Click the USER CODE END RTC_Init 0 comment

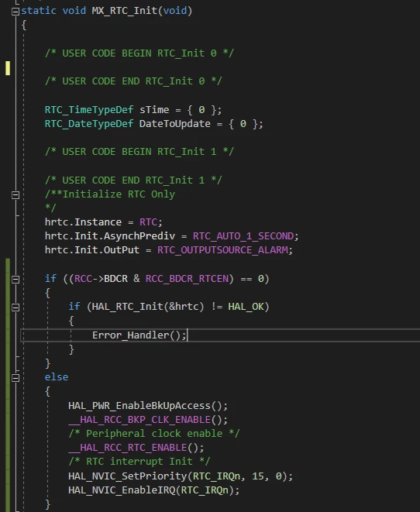click(x=133, y=81)
